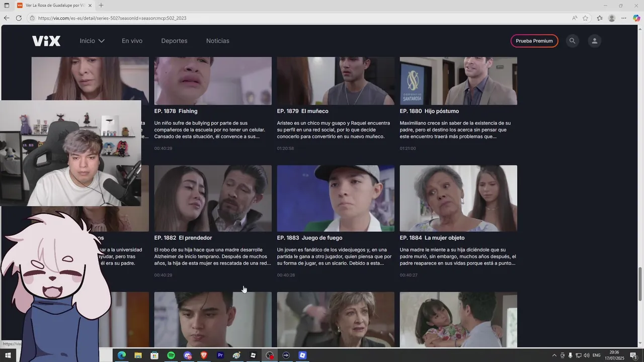The height and width of the screenshot is (362, 644).
Task: Open Adobe Premiere Pro from the taskbar
Action: [220, 355]
